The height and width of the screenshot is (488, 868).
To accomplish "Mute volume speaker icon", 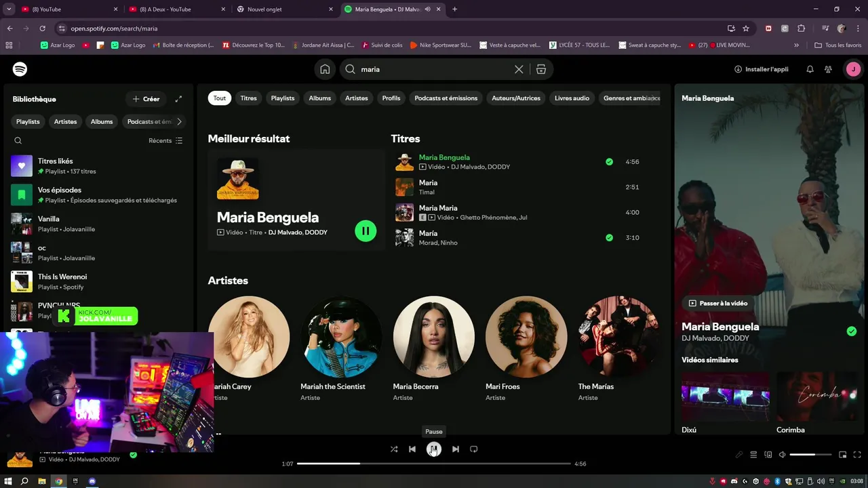I will click(x=782, y=455).
